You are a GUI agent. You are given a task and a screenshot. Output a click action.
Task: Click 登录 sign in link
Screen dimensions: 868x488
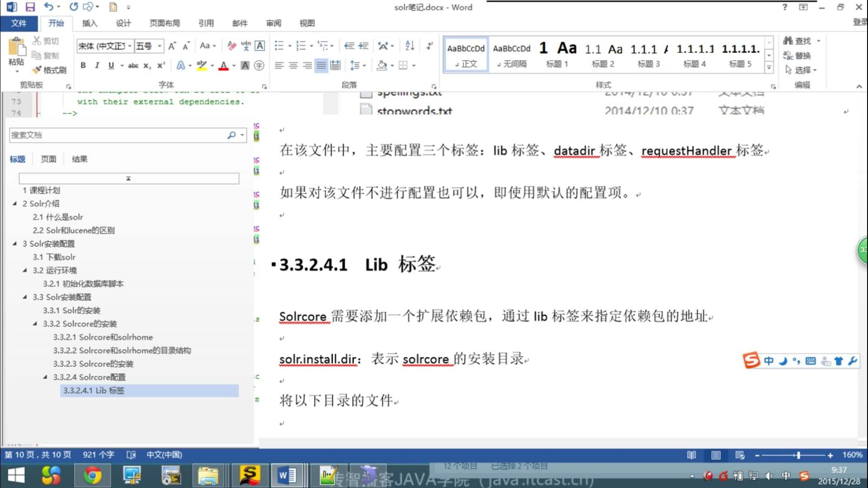(x=860, y=22)
